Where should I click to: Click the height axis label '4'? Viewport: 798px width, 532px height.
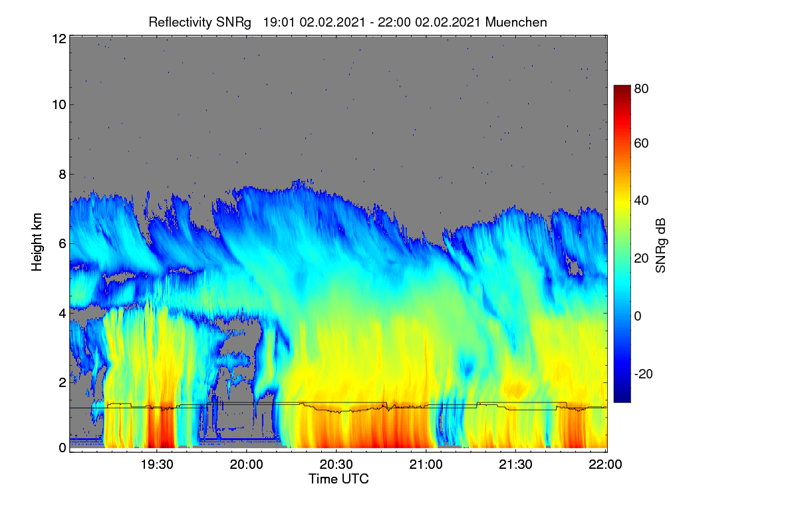63,313
